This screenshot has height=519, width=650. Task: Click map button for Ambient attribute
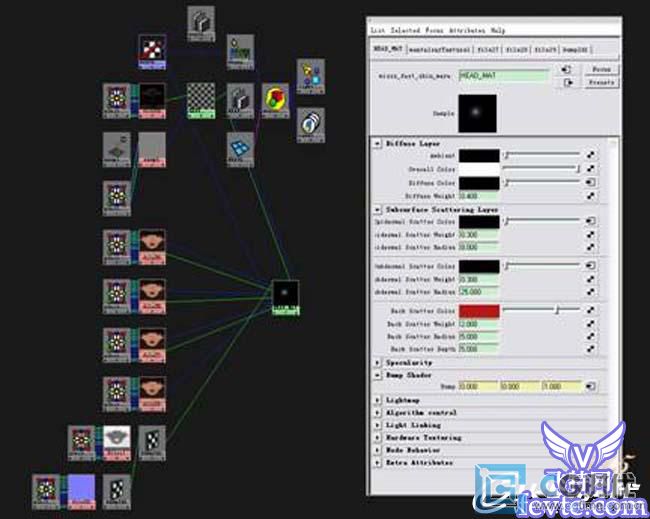point(591,155)
